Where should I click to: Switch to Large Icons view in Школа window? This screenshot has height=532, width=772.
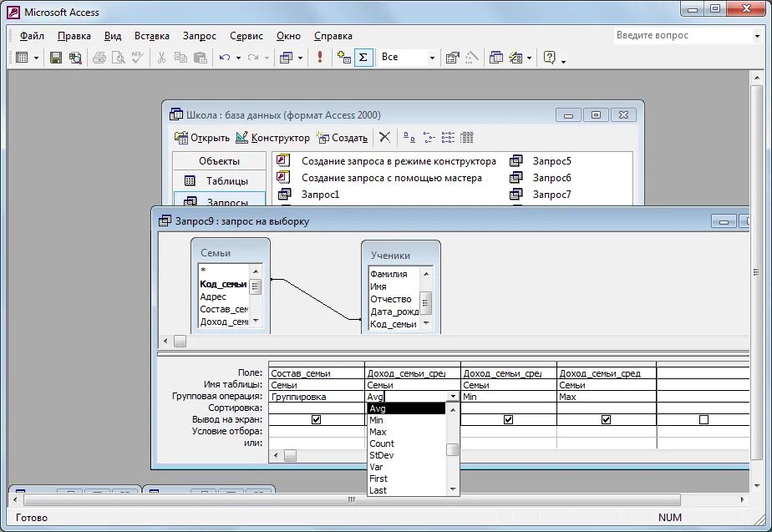click(409, 137)
